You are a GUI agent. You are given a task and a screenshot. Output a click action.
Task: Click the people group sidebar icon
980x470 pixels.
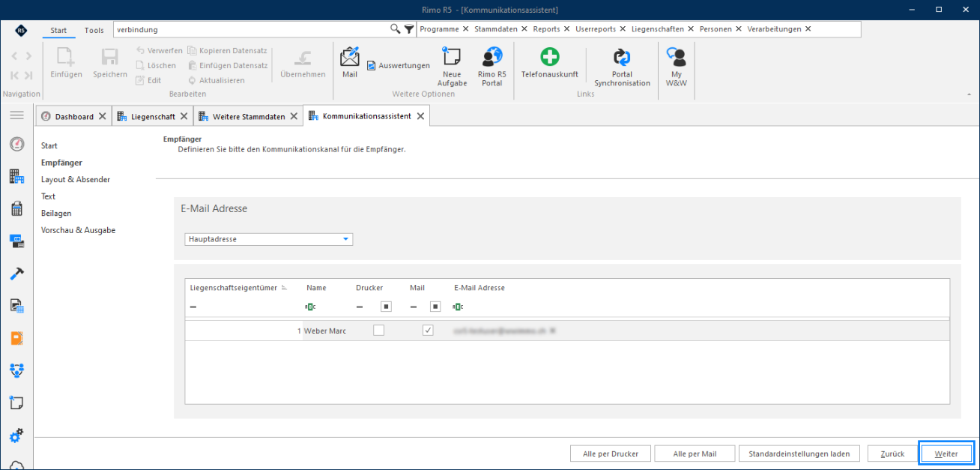click(16, 370)
